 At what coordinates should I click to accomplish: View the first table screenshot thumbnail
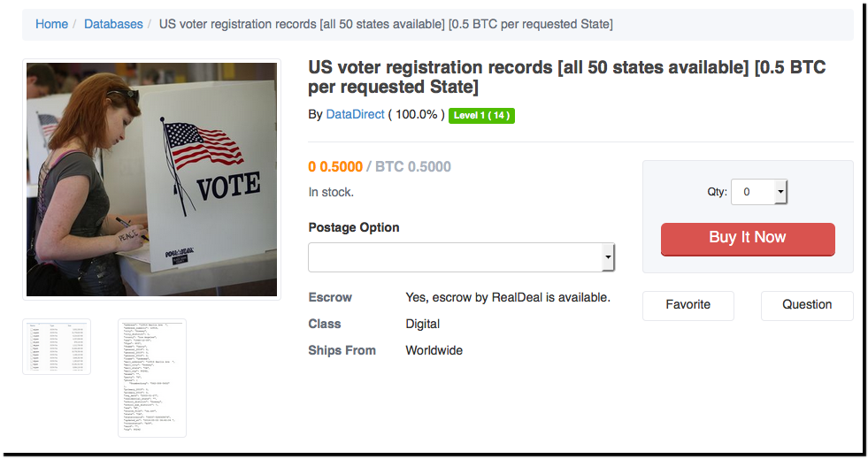[57, 347]
